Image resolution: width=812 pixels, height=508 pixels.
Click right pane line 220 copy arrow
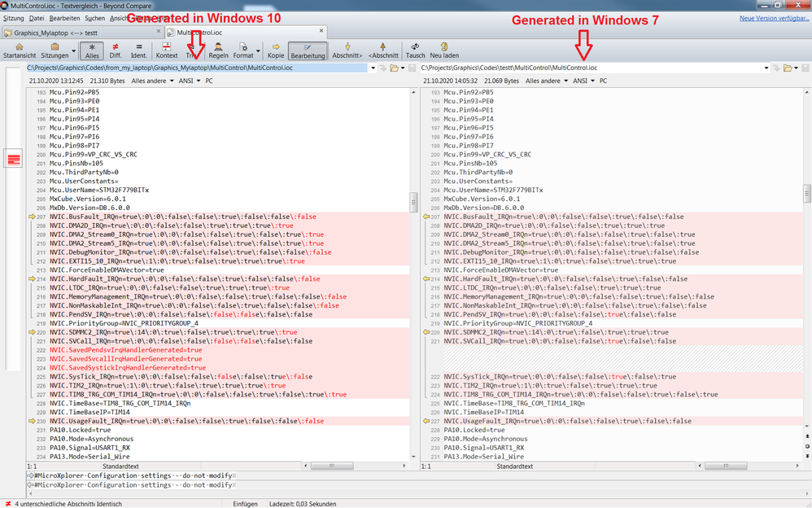426,332
